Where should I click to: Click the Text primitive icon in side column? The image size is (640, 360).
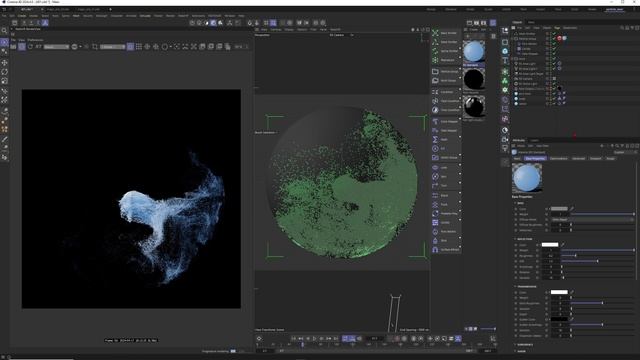point(505,60)
